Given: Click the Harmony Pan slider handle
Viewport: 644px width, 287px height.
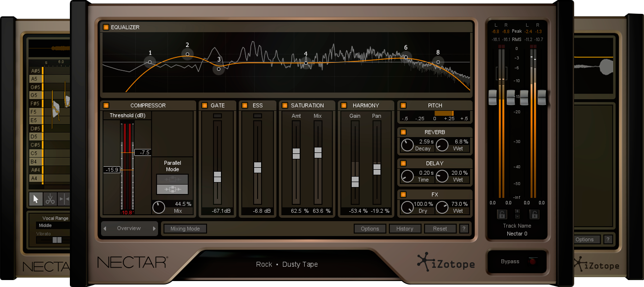Looking at the screenshot, I should click(377, 169).
